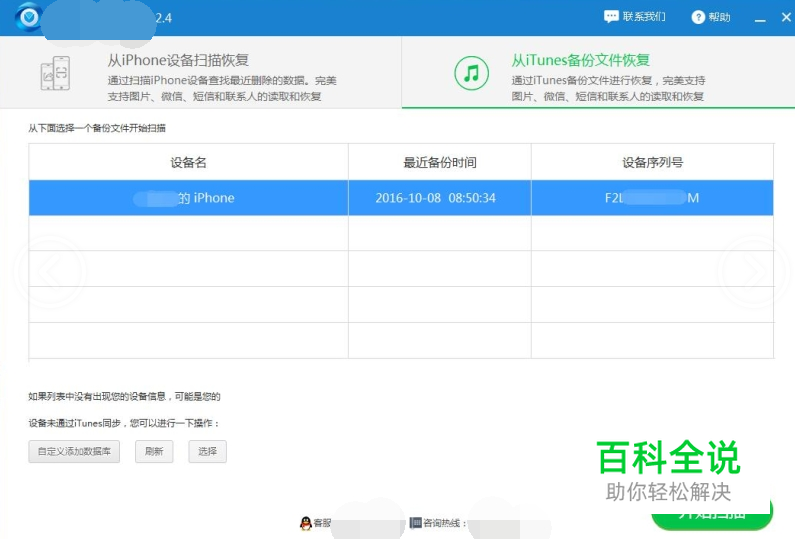Open the 帮助 help question mark icon

coord(698,17)
